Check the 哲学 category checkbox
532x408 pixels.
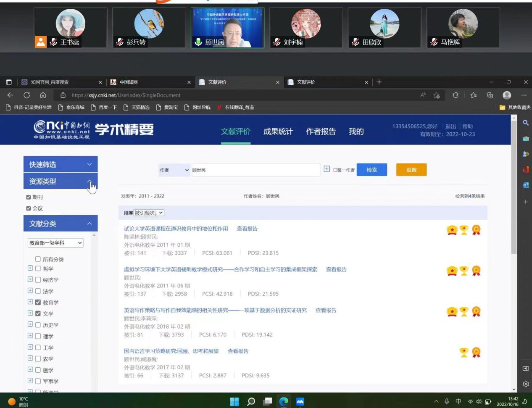38,268
